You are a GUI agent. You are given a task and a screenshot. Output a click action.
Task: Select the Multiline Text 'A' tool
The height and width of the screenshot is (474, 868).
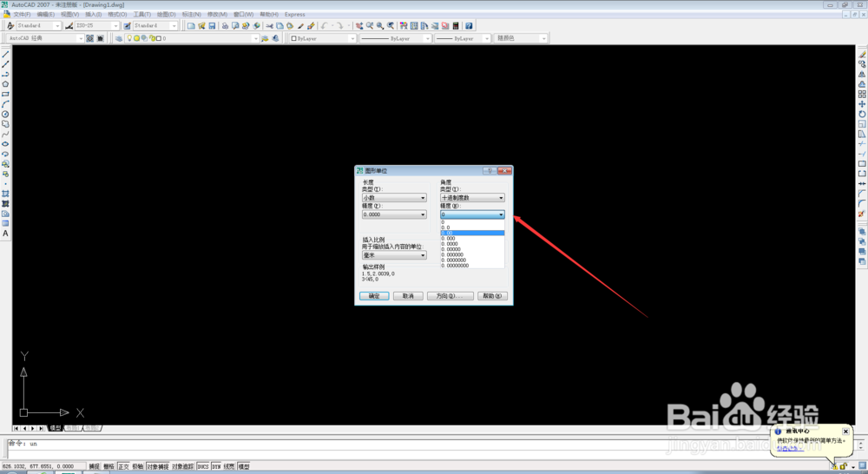tap(5, 234)
